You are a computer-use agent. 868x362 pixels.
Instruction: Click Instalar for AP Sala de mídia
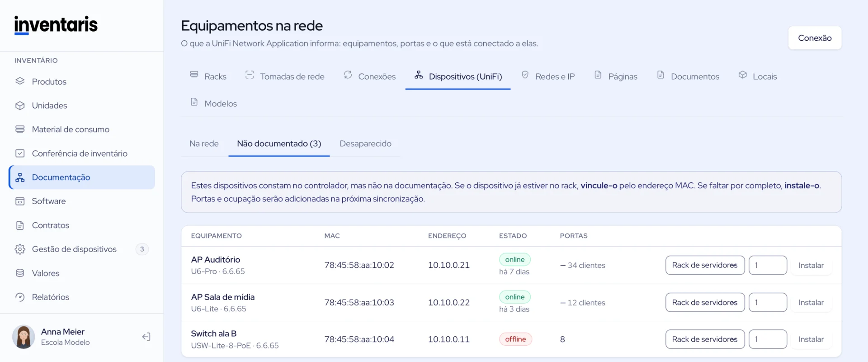pos(811,302)
